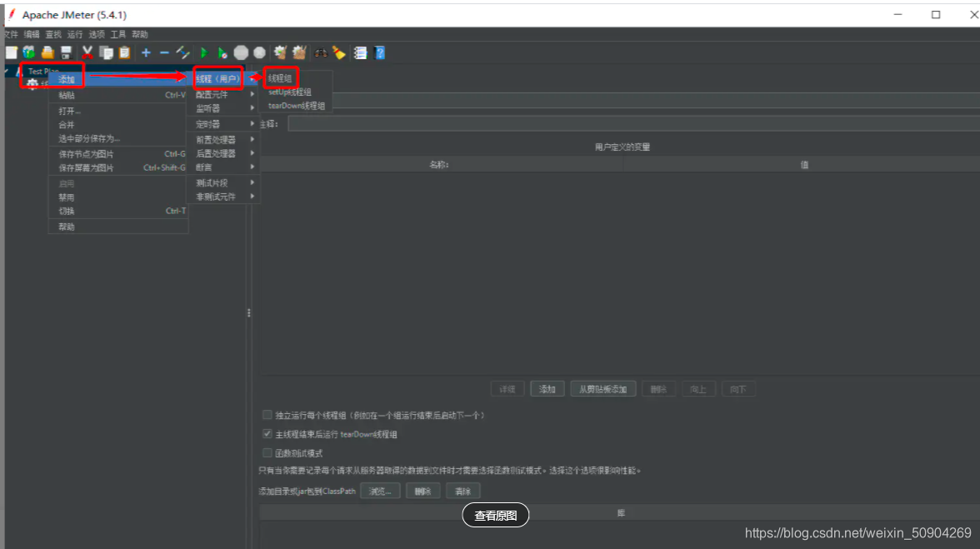Screen dimensions: 980x549
Task: Expand the 定时器 submenu
Action: (x=223, y=123)
